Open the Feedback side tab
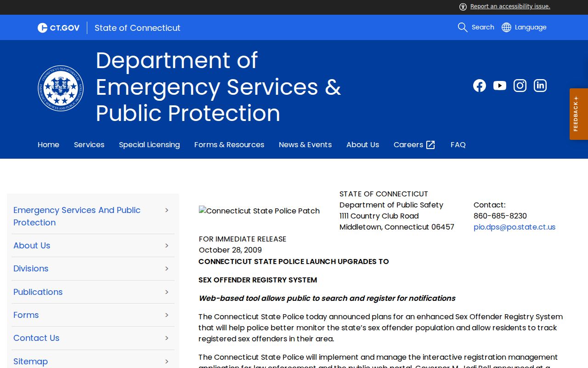This screenshot has height=368, width=588. pos(579,114)
